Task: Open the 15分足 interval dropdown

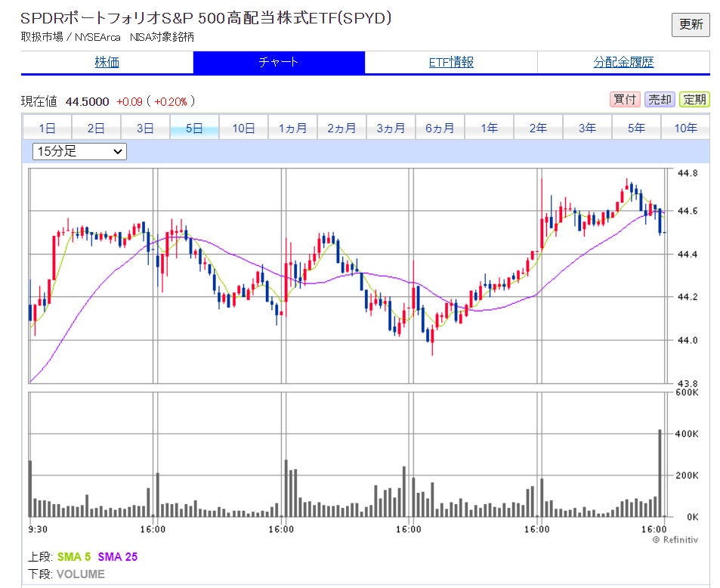Action: (x=79, y=152)
